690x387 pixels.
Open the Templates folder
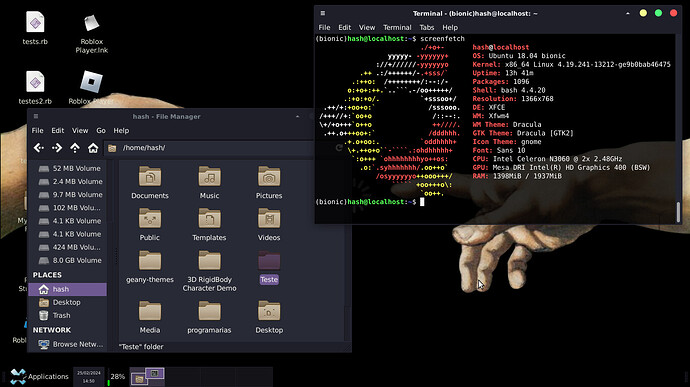(x=209, y=225)
